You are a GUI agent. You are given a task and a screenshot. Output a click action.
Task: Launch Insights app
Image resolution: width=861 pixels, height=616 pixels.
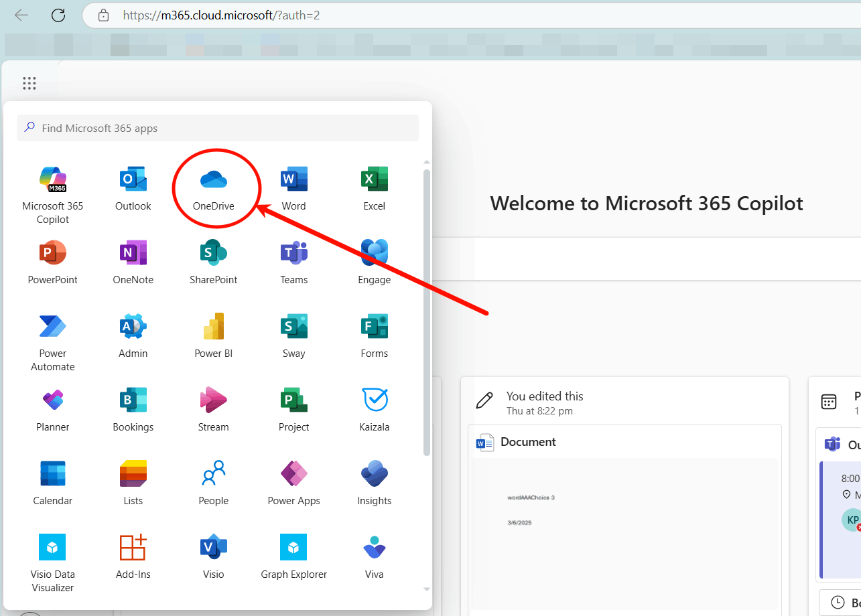tap(375, 482)
